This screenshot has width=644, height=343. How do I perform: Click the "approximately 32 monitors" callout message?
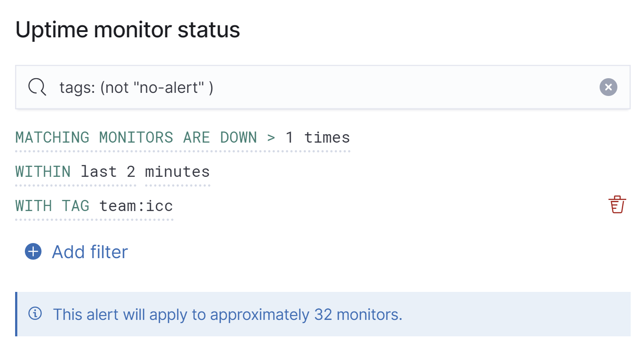(x=227, y=315)
